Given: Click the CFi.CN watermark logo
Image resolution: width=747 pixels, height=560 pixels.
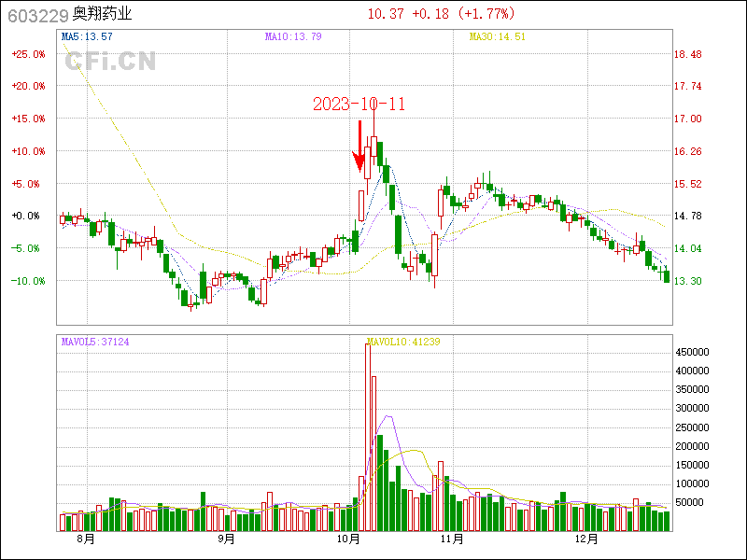Looking at the screenshot, I should (x=110, y=62).
